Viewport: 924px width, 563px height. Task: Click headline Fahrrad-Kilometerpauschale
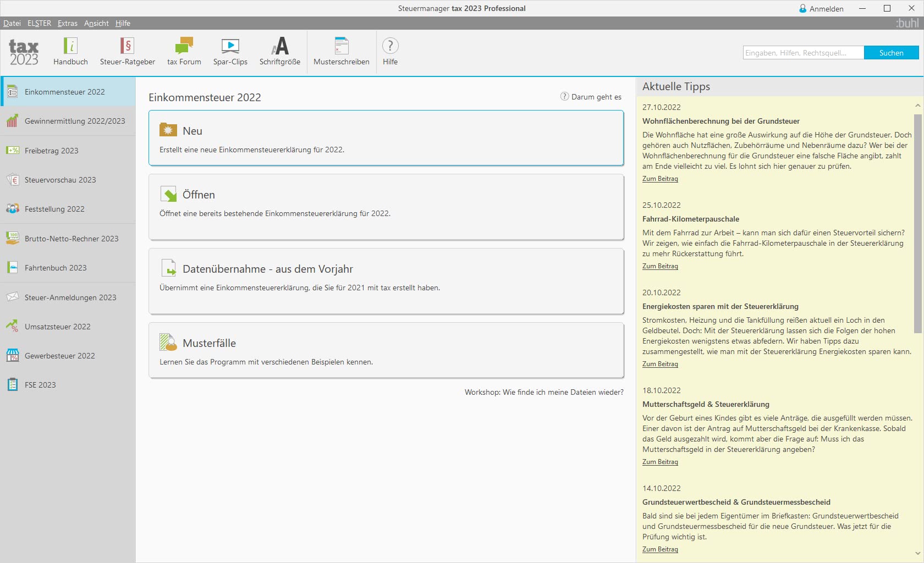691,219
